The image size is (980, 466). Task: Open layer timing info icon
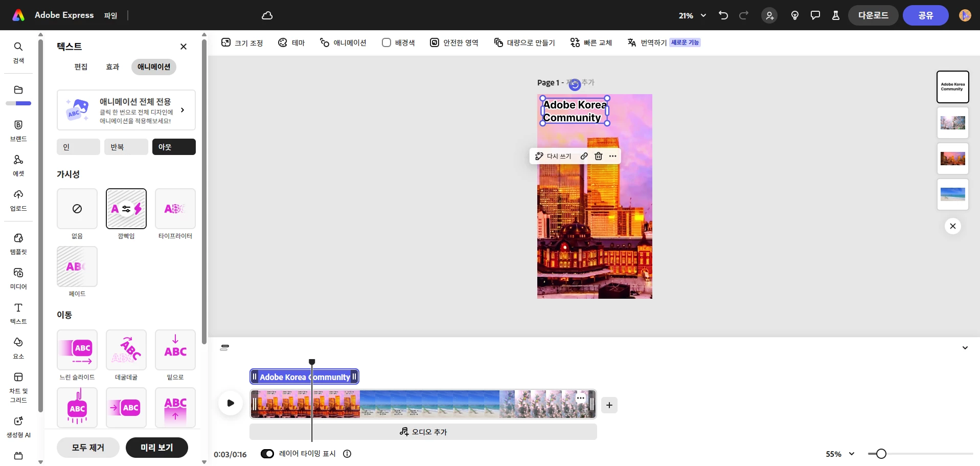point(347,454)
